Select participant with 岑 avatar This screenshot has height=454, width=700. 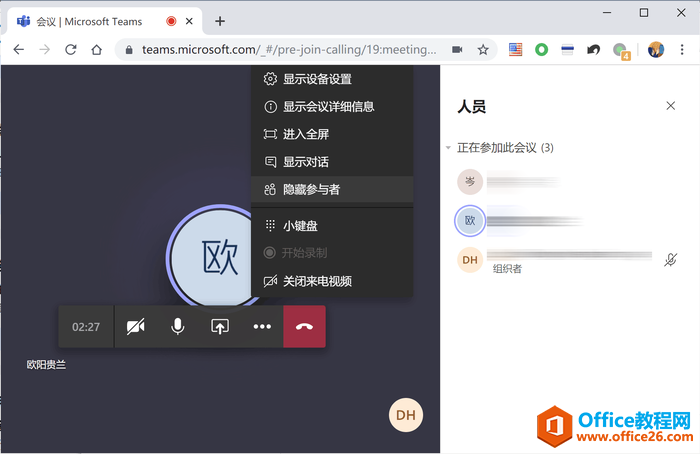point(470,182)
